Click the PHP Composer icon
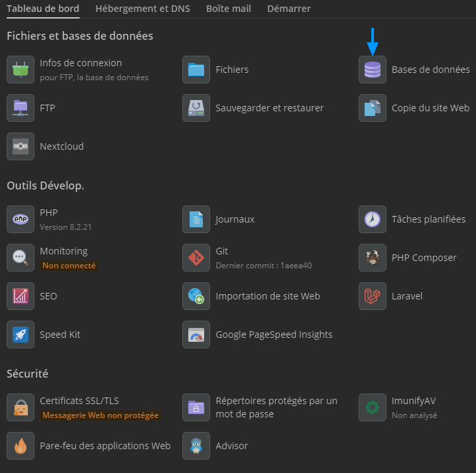 [373, 258]
